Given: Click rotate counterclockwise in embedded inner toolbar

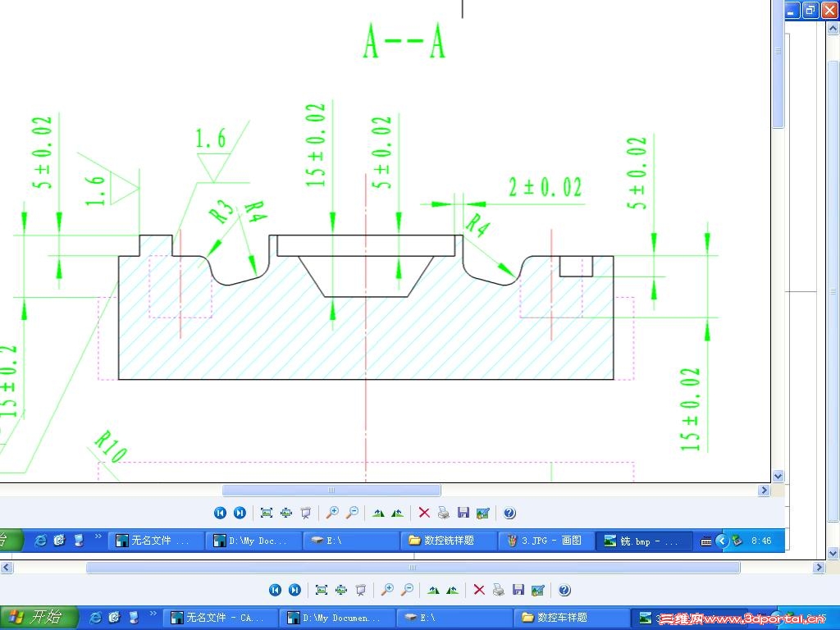Looking at the screenshot, I should click(398, 513).
